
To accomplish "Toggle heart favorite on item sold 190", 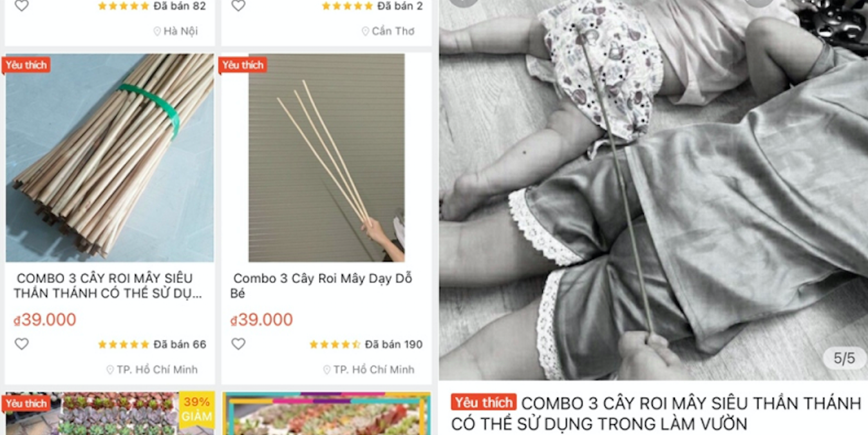I will 238,344.
